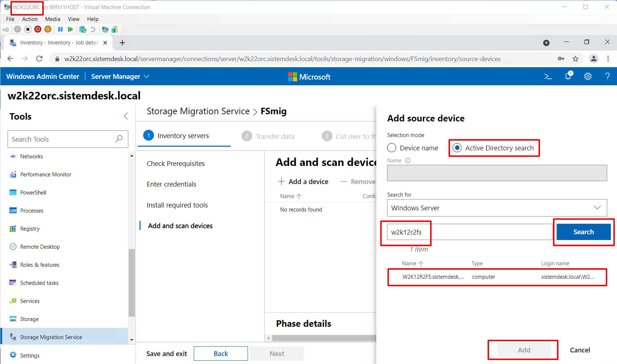Click the orange Save VM state icon
Screen dimensions: 617x364
48,29
